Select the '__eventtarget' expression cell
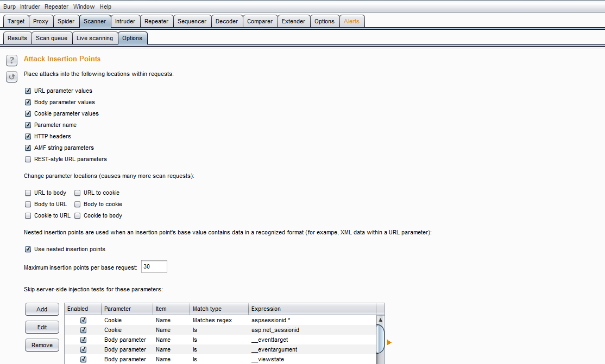Viewport: 605px width, 364px height. pyautogui.click(x=312, y=340)
